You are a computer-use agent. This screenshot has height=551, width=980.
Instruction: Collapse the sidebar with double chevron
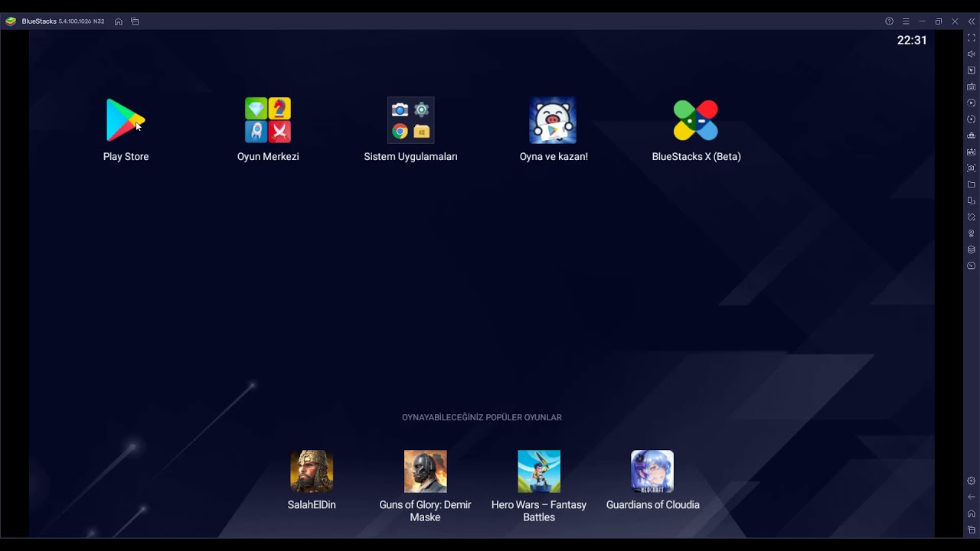(x=972, y=21)
